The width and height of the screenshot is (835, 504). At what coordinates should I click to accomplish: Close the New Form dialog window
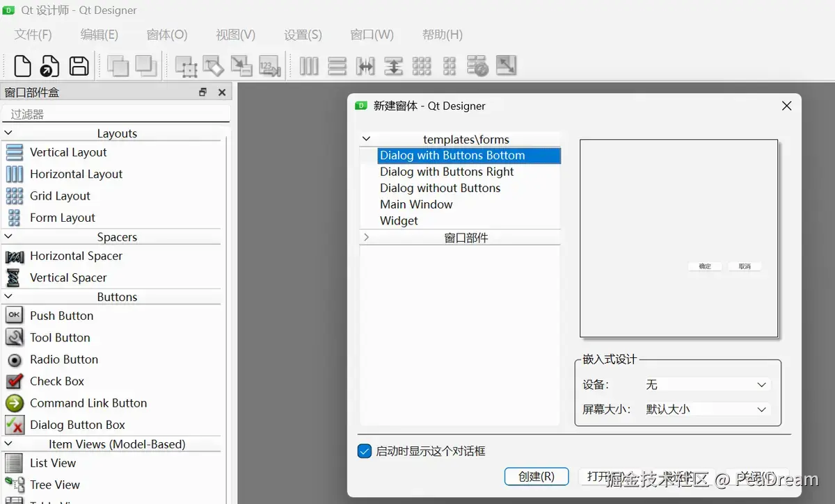point(787,106)
